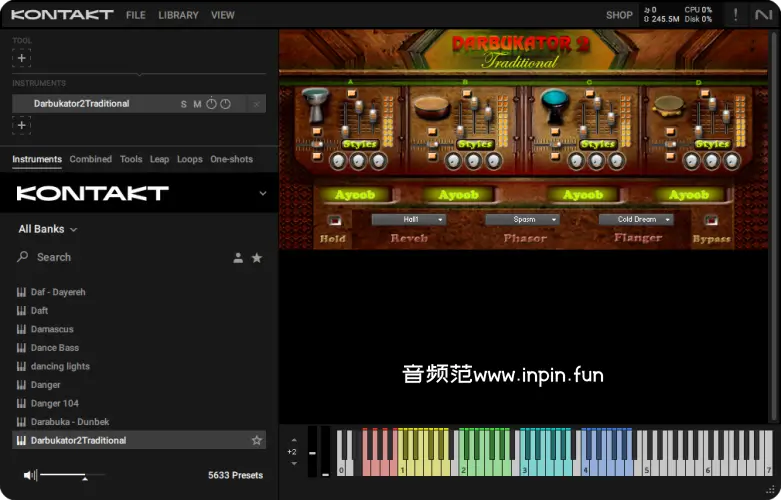Image resolution: width=781 pixels, height=500 pixels.
Task: Switch to the One-shots tab
Action: click(232, 159)
